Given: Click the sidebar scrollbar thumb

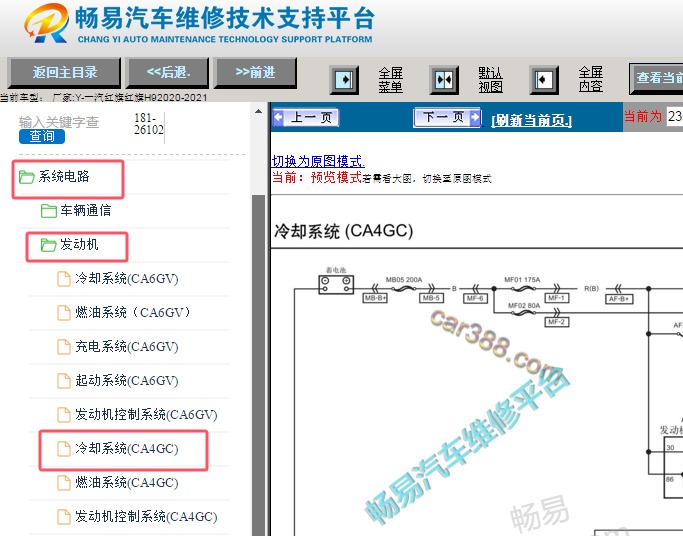Looking at the screenshot, I should tap(258, 365).
